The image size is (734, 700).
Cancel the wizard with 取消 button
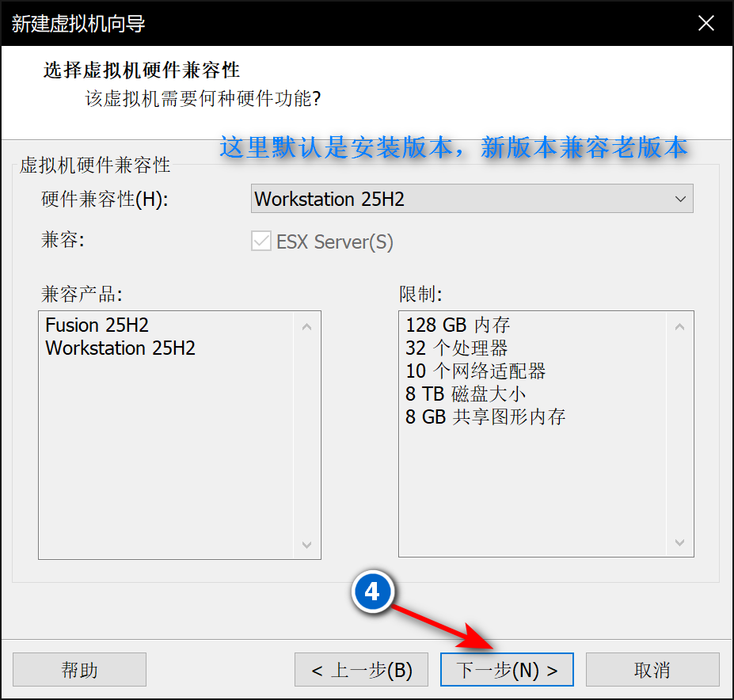click(x=652, y=670)
